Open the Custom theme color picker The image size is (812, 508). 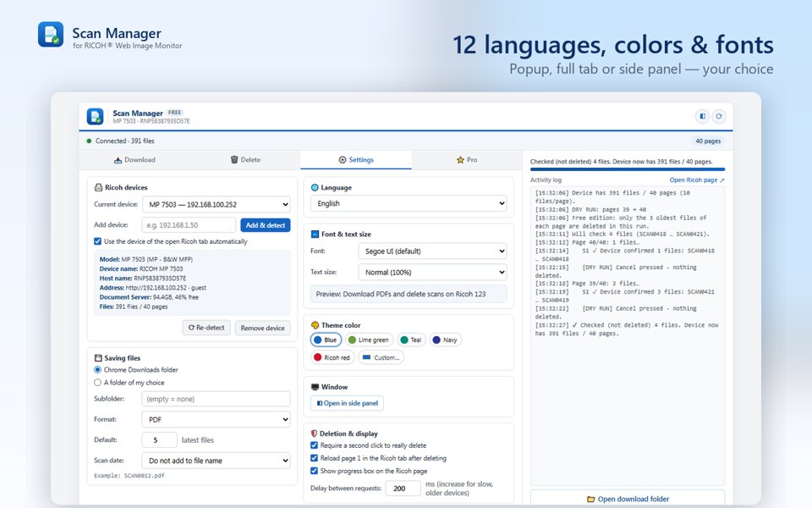[x=381, y=357]
